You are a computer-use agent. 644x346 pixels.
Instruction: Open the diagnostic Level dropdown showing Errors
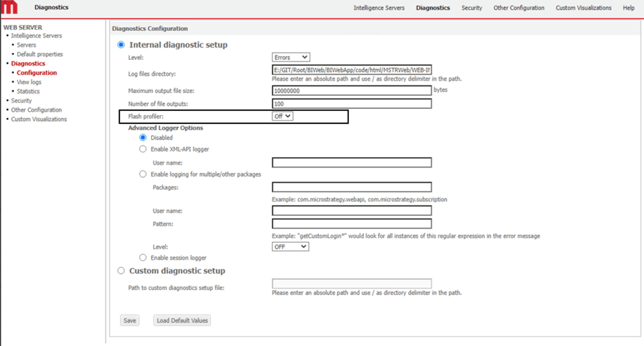coord(291,57)
